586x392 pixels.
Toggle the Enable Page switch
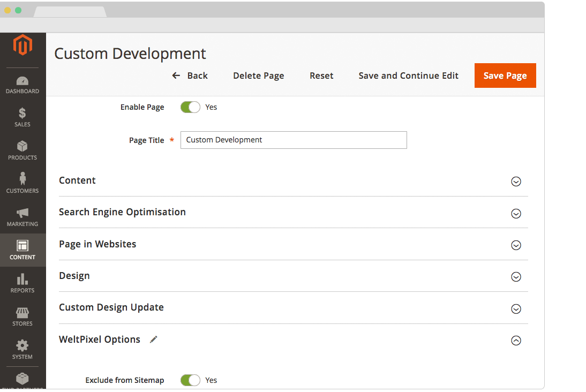190,107
